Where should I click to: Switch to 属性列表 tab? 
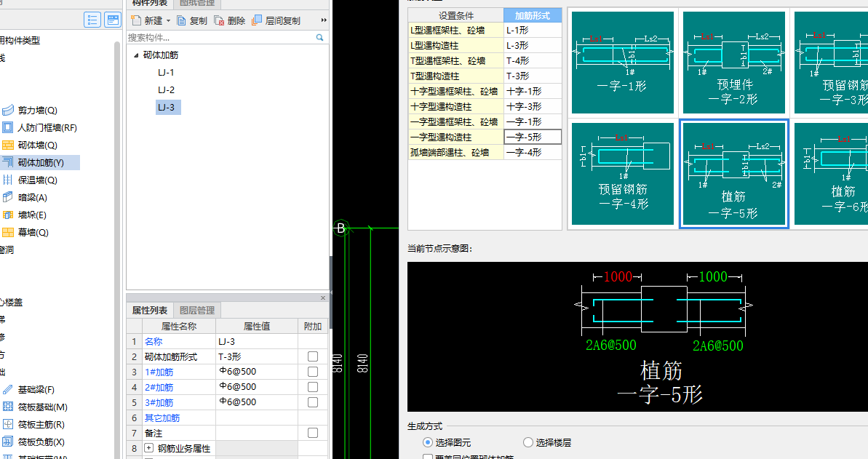pos(150,310)
